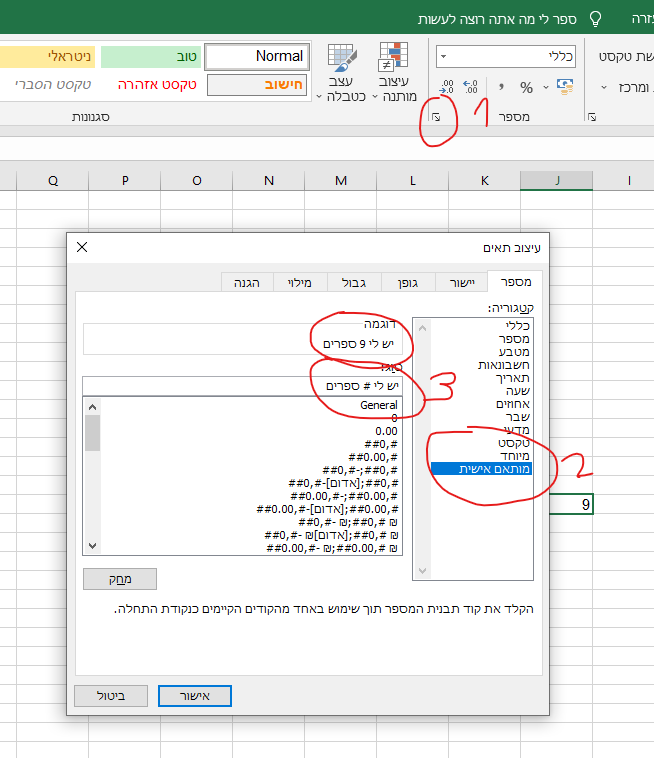Confirm with the אישור (OK) button
Image resolution: width=654 pixels, height=758 pixels.
coord(195,696)
